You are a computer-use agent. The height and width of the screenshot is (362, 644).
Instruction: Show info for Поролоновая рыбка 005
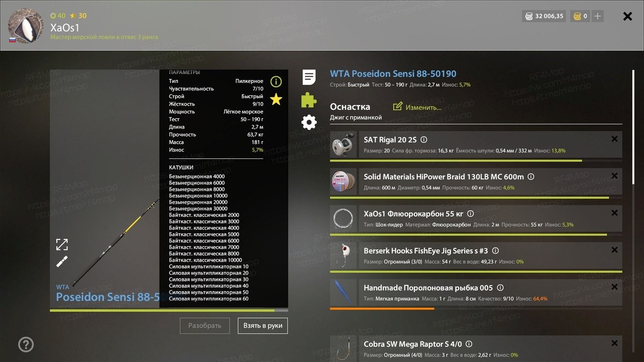click(x=500, y=288)
